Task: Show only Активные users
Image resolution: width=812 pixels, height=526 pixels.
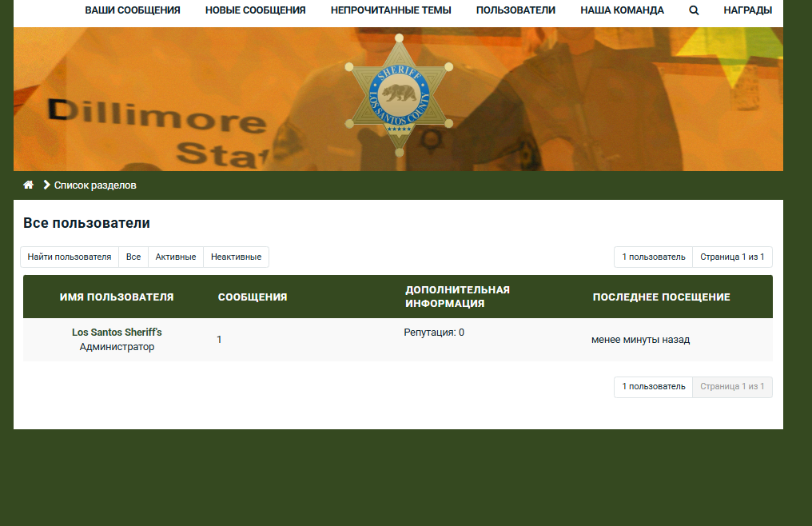Action: click(x=176, y=257)
